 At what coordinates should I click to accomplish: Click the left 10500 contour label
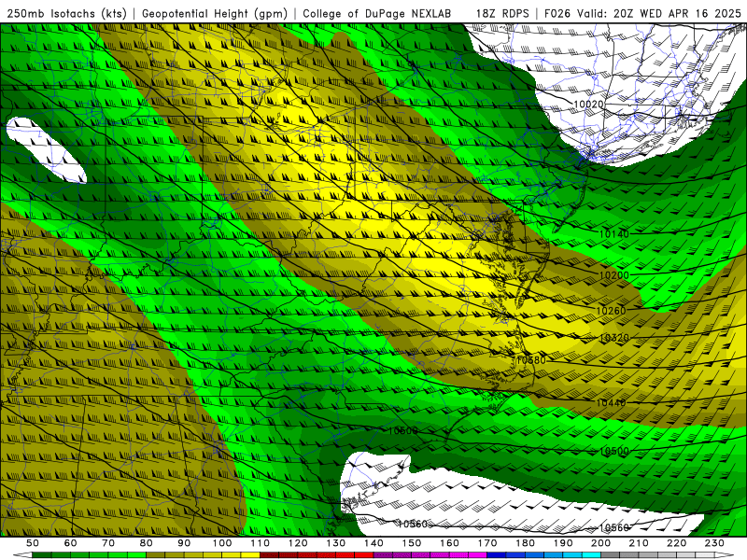403,431
